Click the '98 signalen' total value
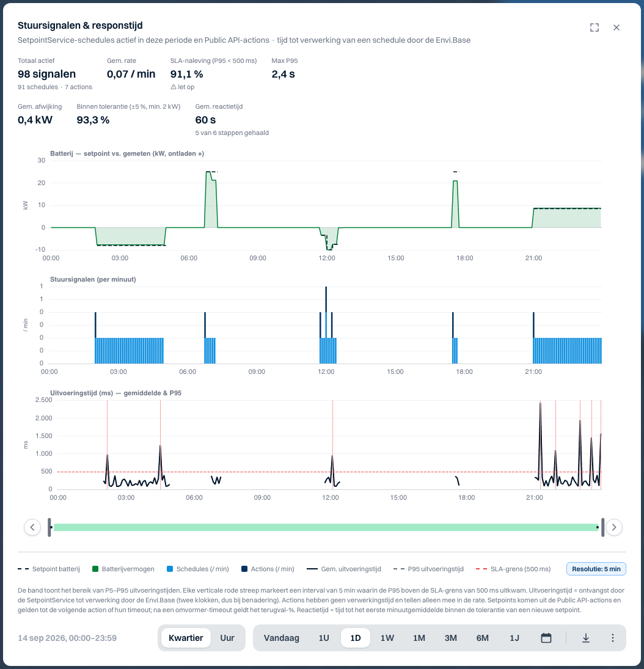The height and width of the screenshot is (669, 644). click(46, 75)
